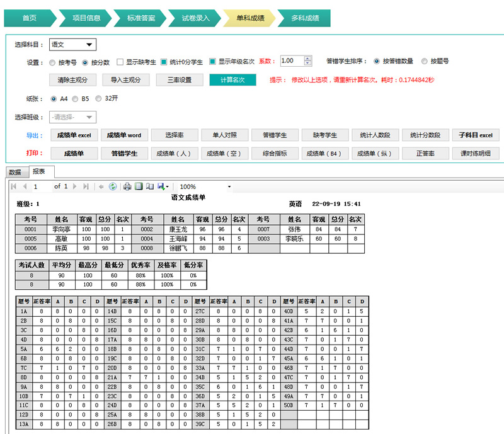Go to next page in report toolbar

coord(74,186)
